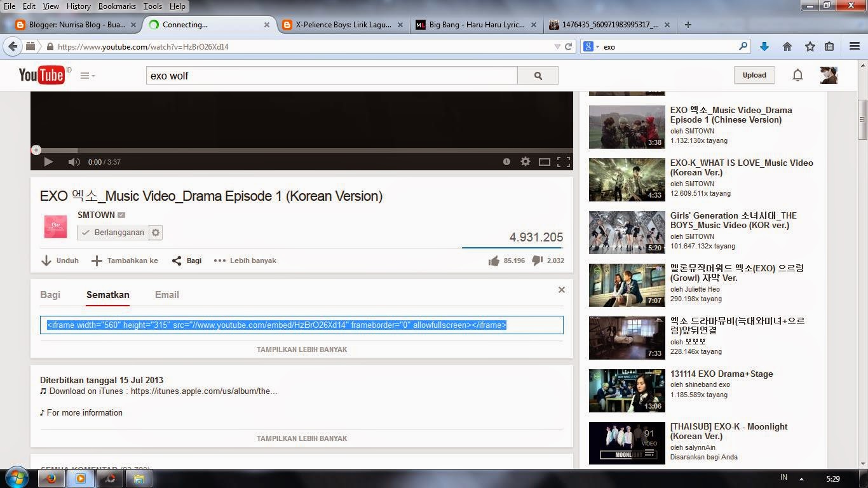This screenshot has width=868, height=488.
Task: Open the Edit menu
Action: [29, 6]
